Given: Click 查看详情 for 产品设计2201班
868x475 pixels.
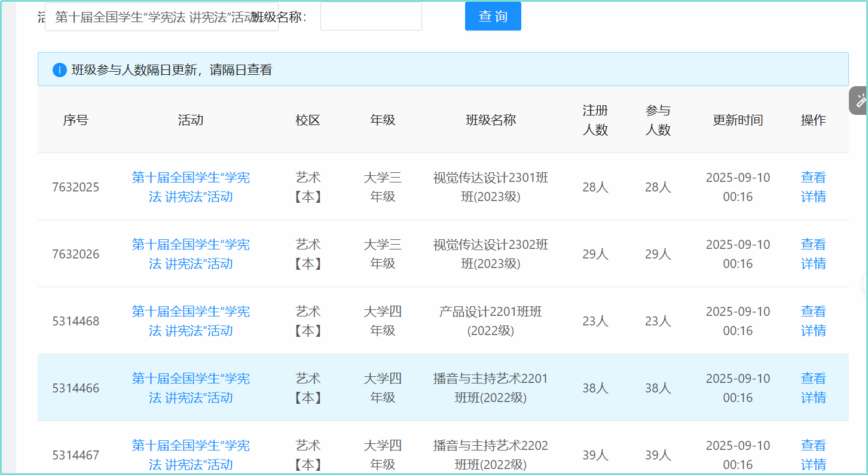Looking at the screenshot, I should point(813,321).
